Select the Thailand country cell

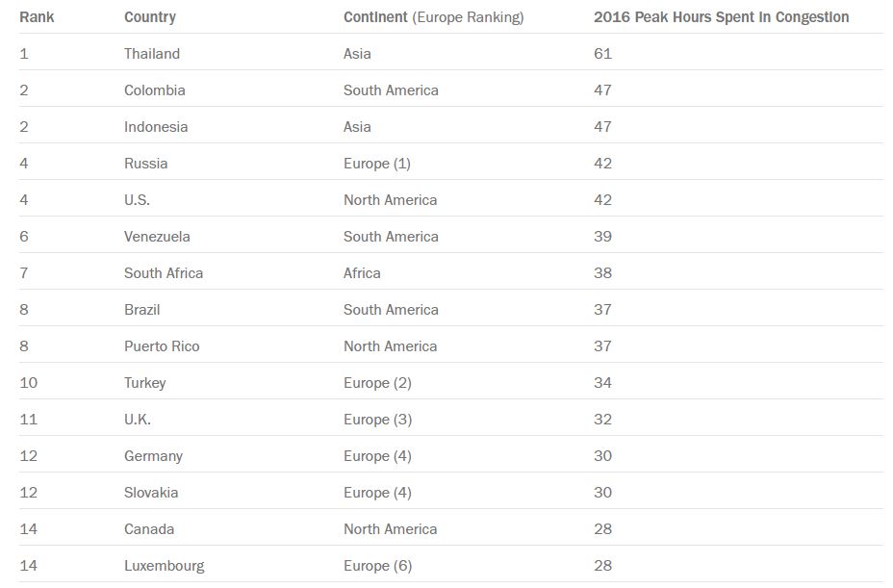152,54
